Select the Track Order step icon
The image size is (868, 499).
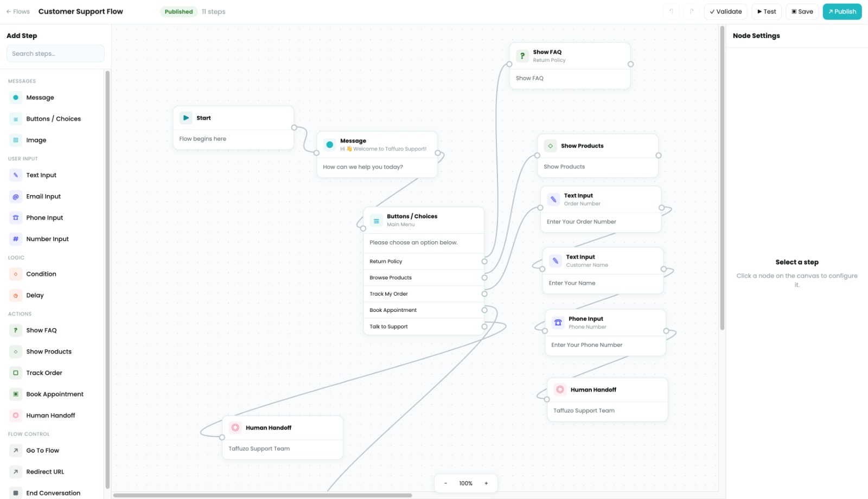(x=16, y=373)
